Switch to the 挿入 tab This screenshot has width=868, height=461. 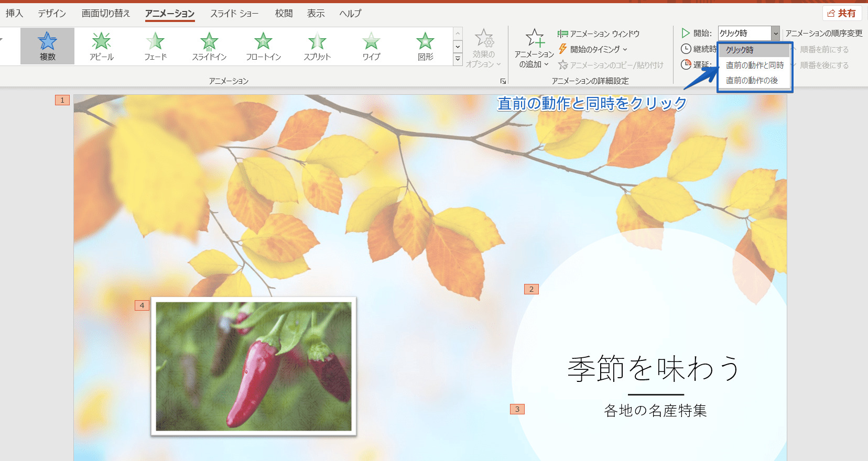[14, 13]
